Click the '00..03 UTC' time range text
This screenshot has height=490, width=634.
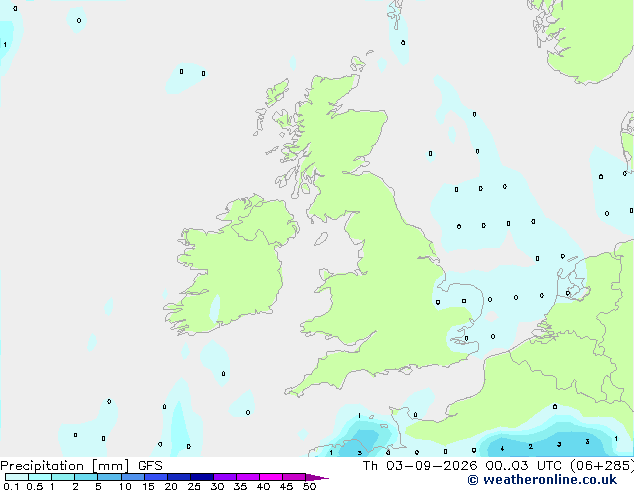[x=523, y=466]
